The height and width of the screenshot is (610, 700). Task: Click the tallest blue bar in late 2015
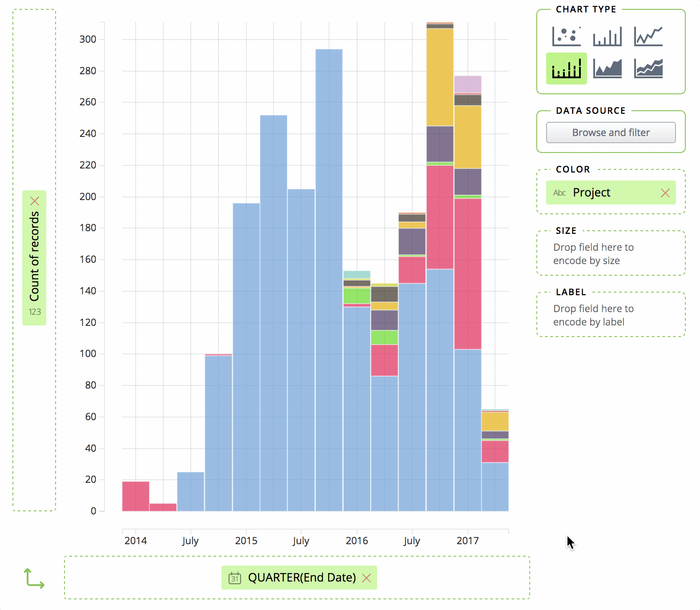[x=329, y=280]
